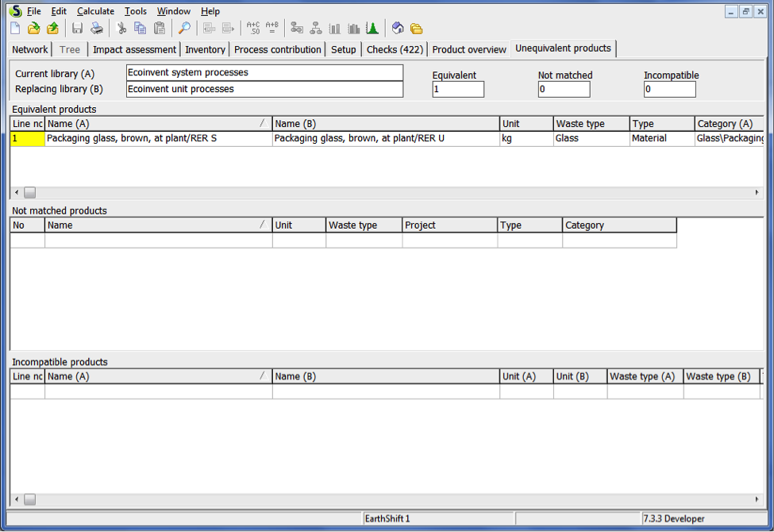The image size is (774, 532).
Task: Click the stacked yellow folders icon
Action: (417, 29)
